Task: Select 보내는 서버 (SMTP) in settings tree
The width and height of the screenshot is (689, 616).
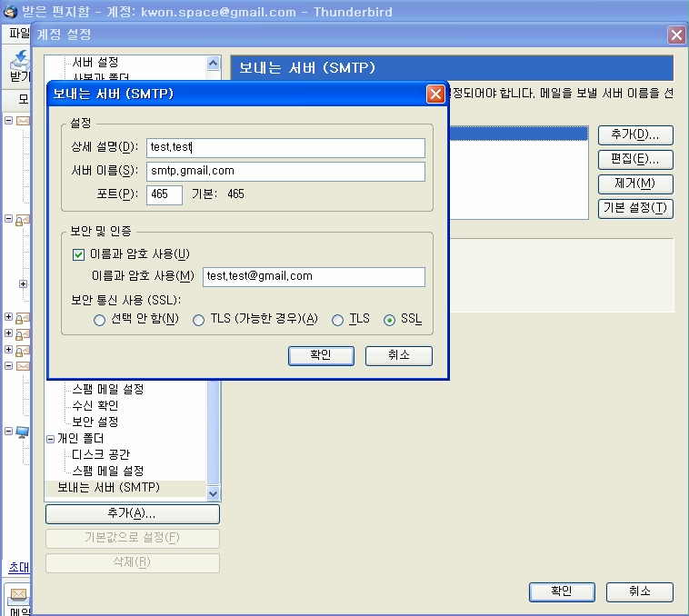Action: [x=108, y=487]
